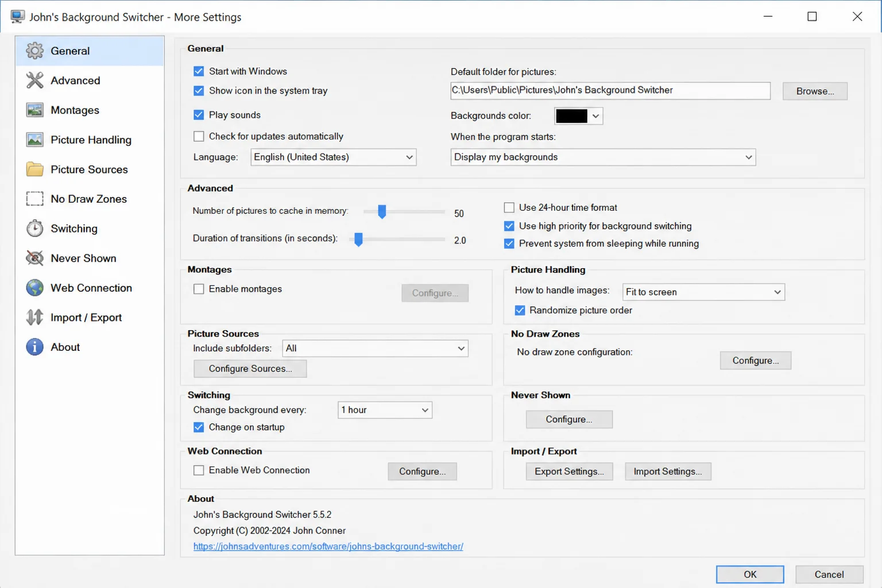Viewport: 882px width, 588px height.
Task: Confirm settings with OK button
Action: (750, 574)
